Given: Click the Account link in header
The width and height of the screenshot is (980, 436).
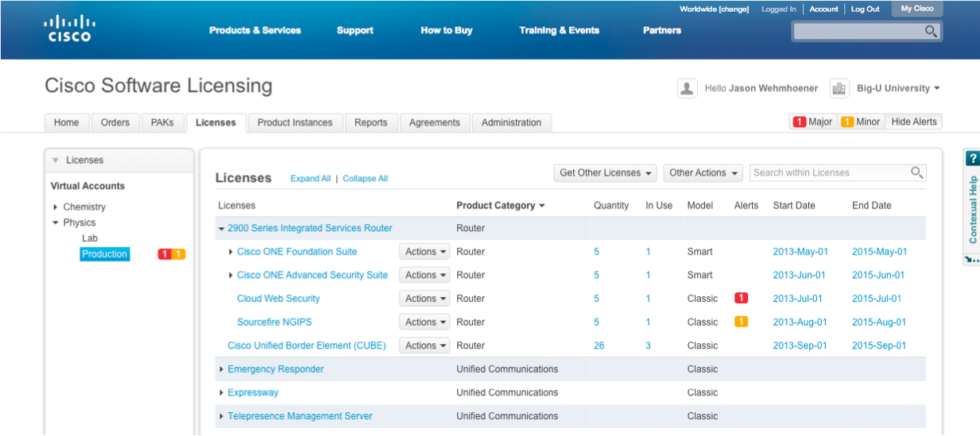Looking at the screenshot, I should click(824, 10).
